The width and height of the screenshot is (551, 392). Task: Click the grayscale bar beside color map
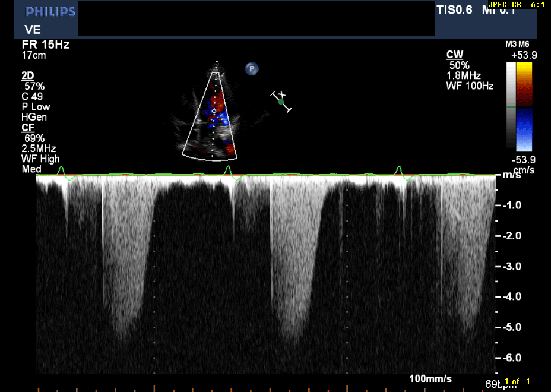511,106
